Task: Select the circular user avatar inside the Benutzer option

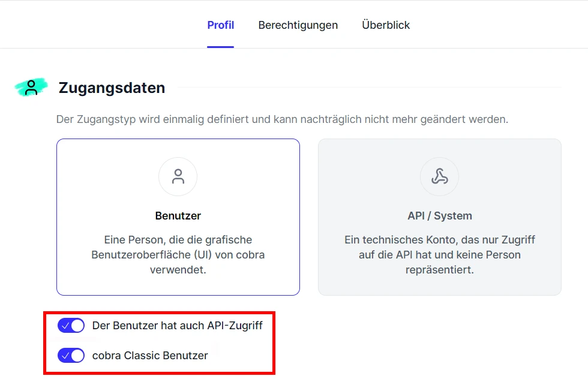Action: pyautogui.click(x=178, y=177)
